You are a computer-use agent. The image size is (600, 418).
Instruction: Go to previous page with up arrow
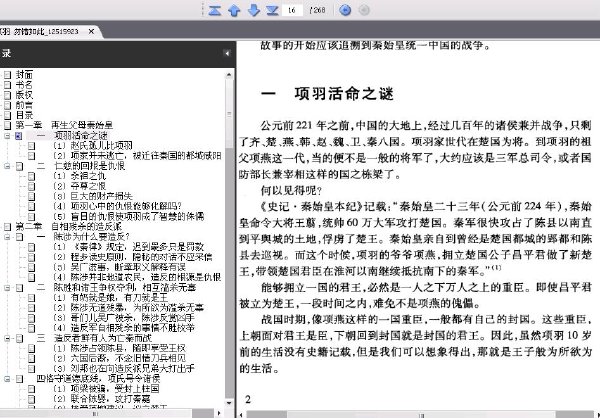point(234,10)
